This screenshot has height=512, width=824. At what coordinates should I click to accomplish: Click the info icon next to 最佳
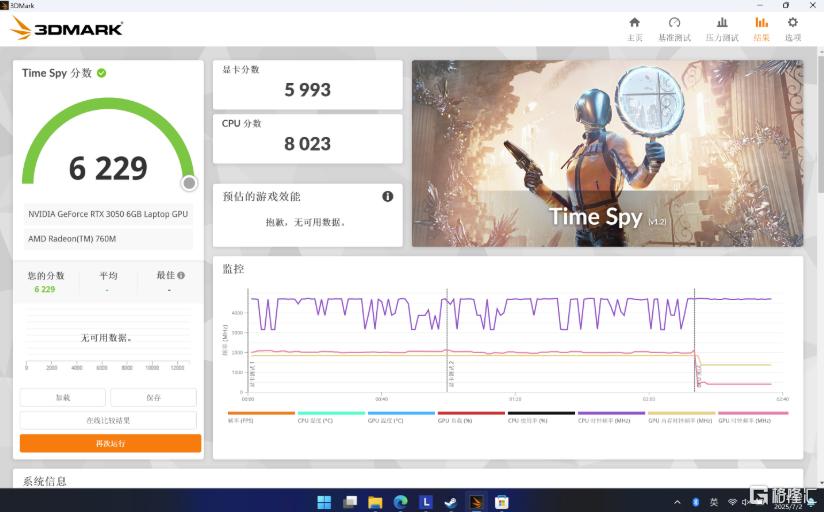pos(181,275)
